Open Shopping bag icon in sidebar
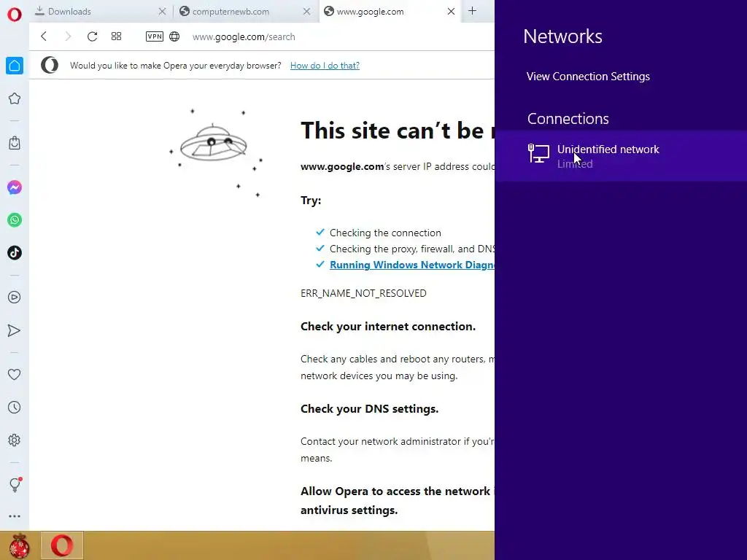747x560 pixels. tap(15, 143)
